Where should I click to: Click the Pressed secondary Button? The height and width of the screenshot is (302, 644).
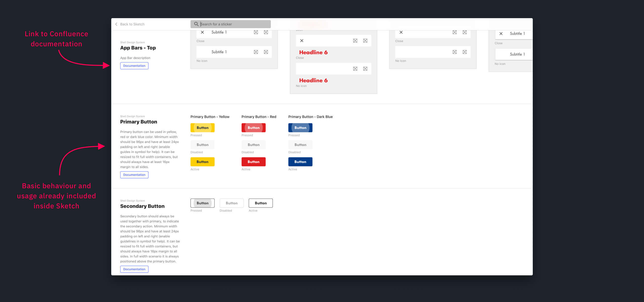(x=202, y=203)
